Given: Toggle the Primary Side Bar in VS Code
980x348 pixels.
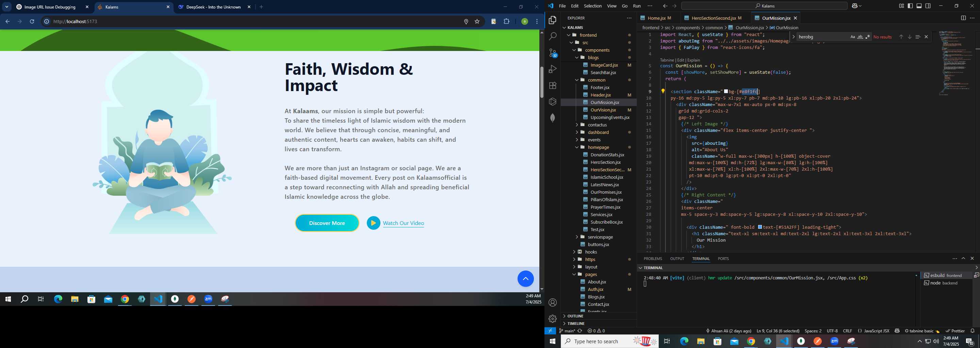Looking at the screenshot, I should tap(910, 6).
